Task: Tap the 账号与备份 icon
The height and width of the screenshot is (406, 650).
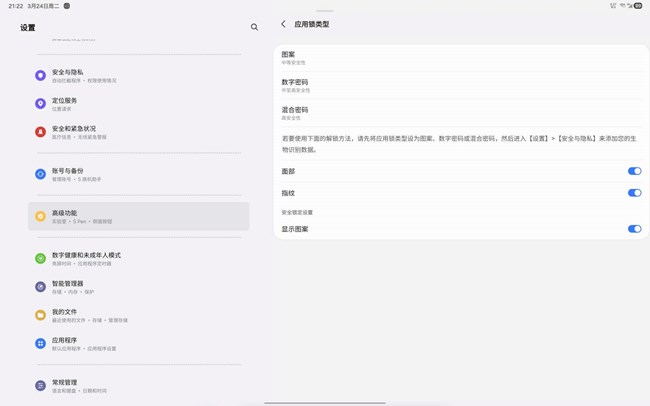Action: click(x=41, y=174)
